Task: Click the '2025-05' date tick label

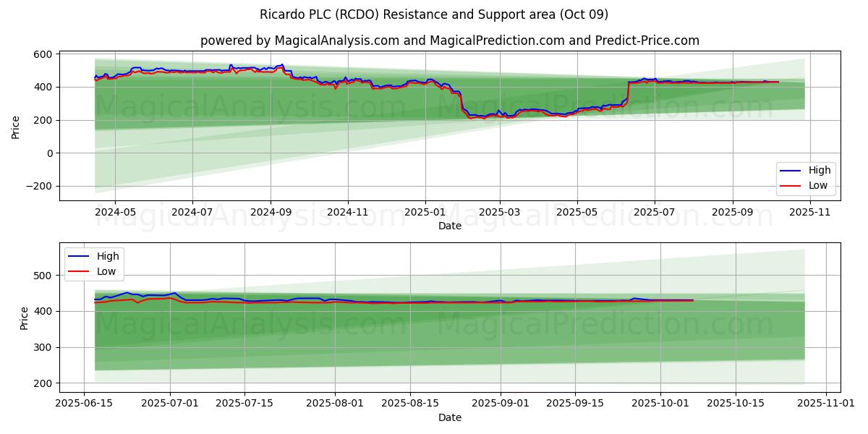Action: (577, 213)
